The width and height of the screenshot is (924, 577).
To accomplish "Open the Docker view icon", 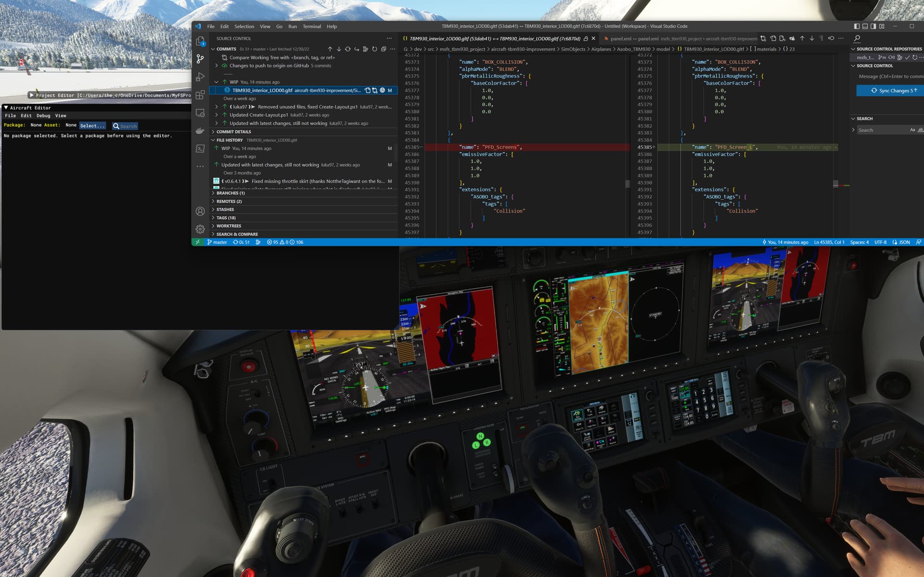I will coord(200,131).
